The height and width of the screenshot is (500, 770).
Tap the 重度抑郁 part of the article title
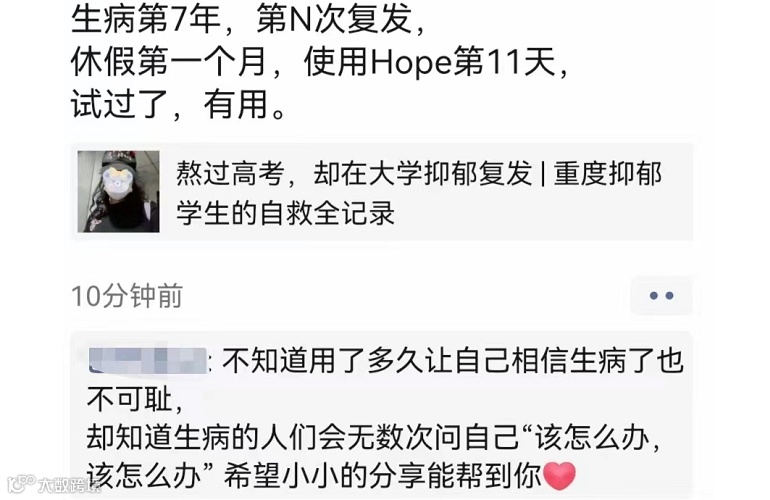coord(607,173)
